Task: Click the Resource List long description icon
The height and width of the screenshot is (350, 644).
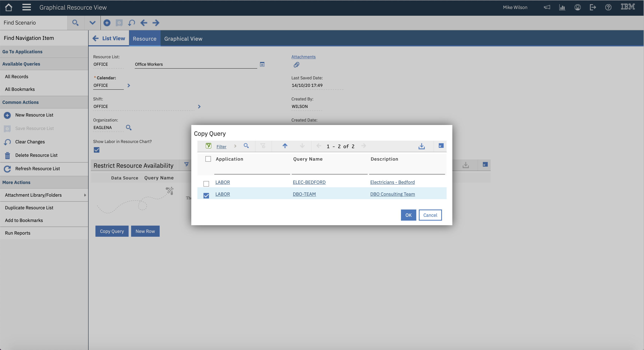Action: point(262,64)
